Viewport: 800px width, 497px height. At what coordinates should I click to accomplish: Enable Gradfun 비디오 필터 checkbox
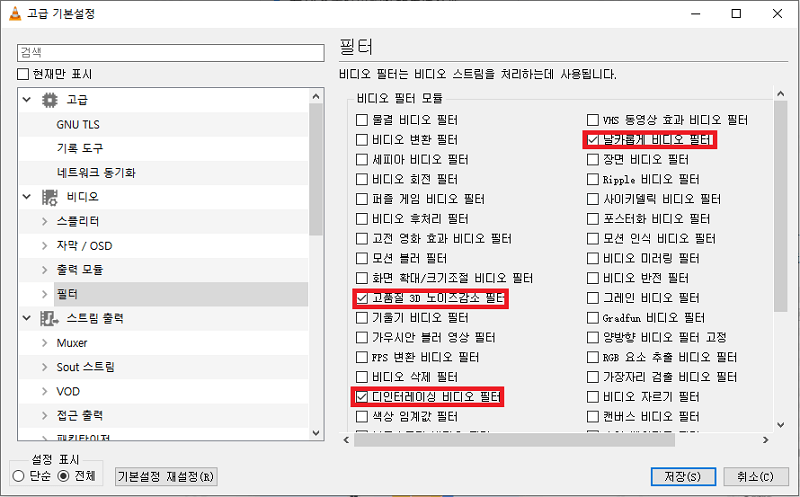point(592,318)
